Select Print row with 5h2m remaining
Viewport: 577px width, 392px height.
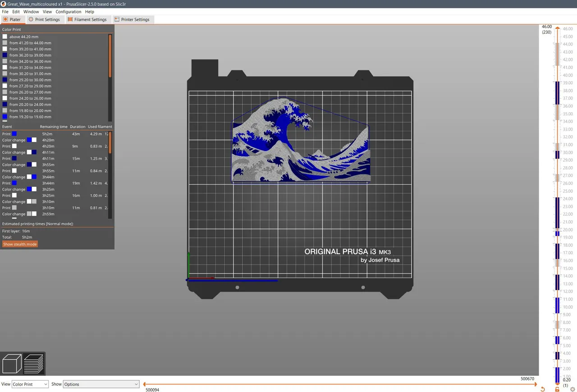(55, 134)
